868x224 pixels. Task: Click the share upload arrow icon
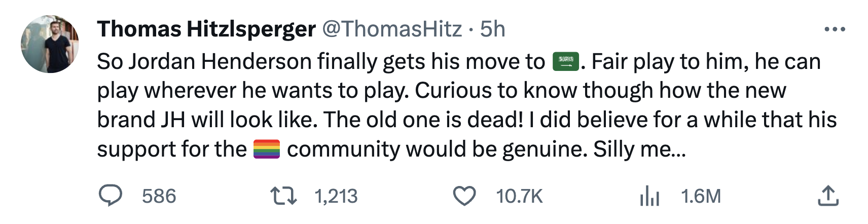click(x=828, y=196)
